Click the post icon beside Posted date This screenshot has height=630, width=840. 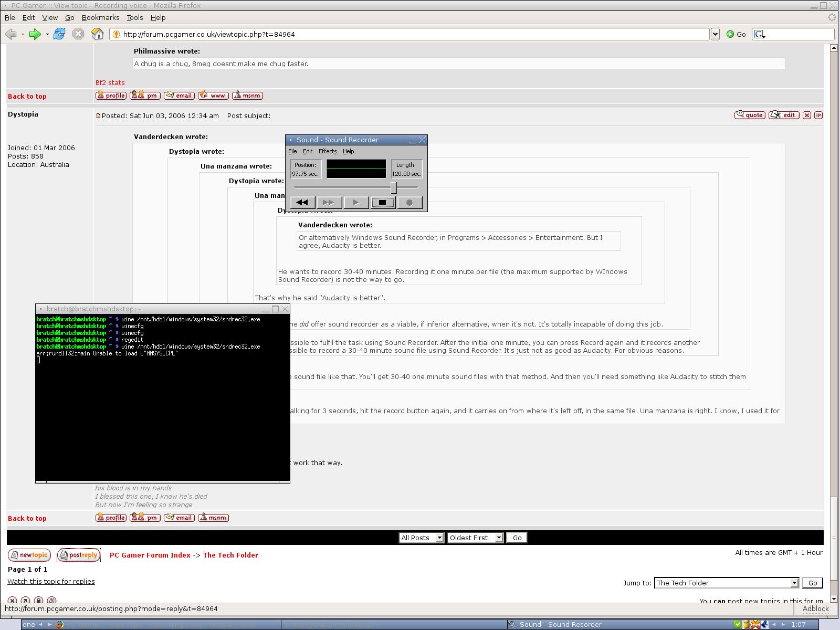click(98, 116)
